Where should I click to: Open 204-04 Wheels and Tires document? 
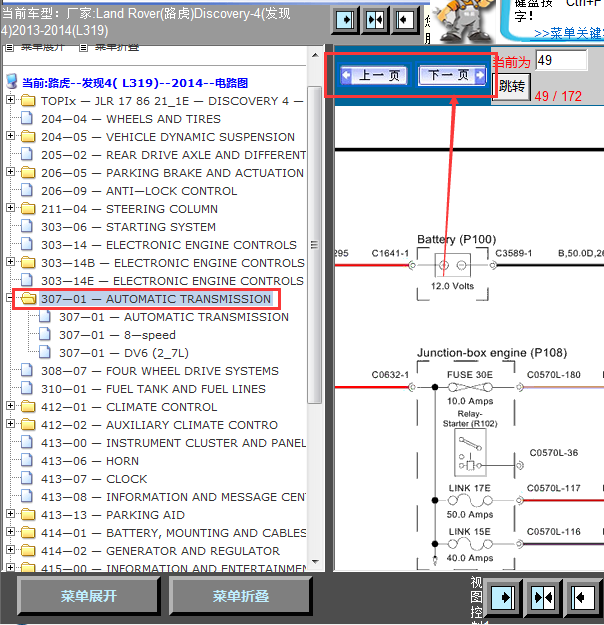point(131,119)
